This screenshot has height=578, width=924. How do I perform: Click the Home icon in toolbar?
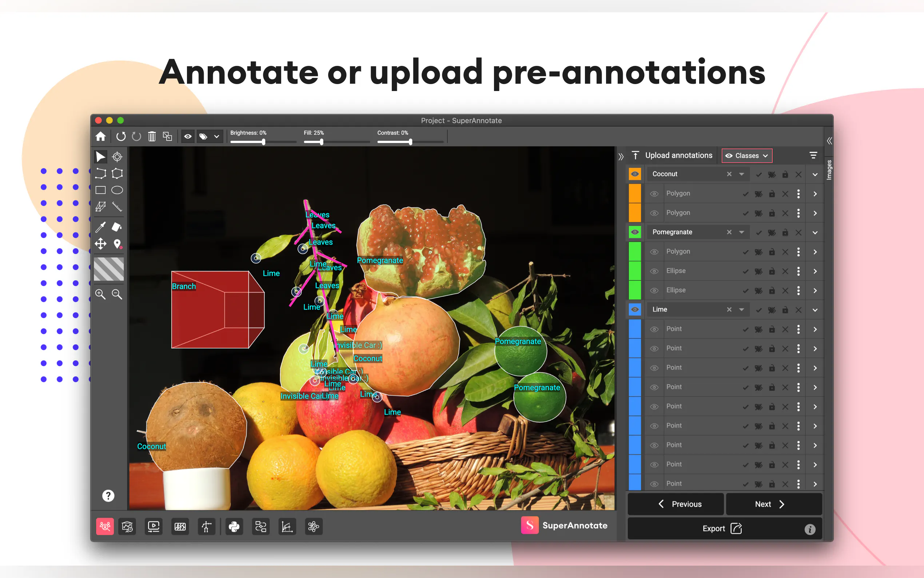pyautogui.click(x=101, y=136)
